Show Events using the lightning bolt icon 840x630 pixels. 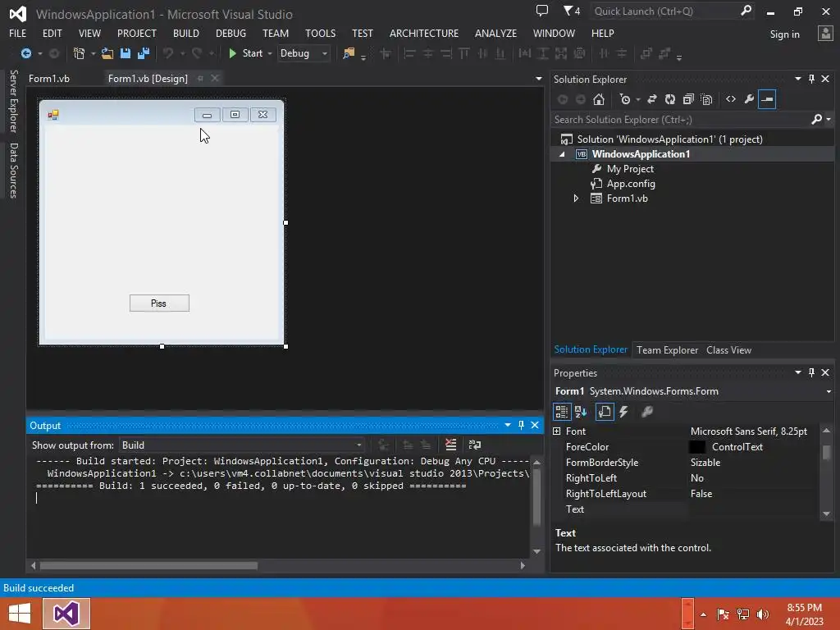(x=623, y=412)
